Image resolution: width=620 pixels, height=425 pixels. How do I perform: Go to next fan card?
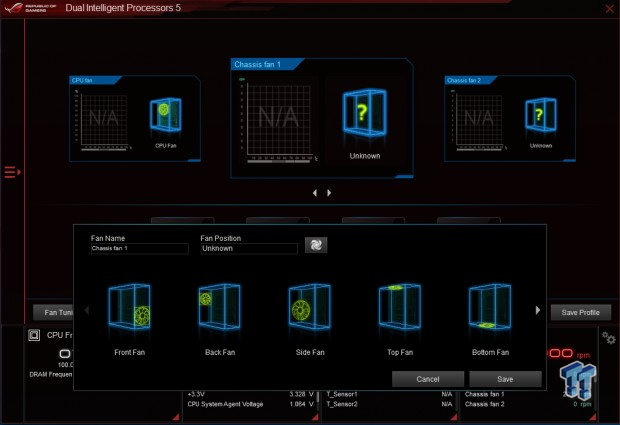329,193
